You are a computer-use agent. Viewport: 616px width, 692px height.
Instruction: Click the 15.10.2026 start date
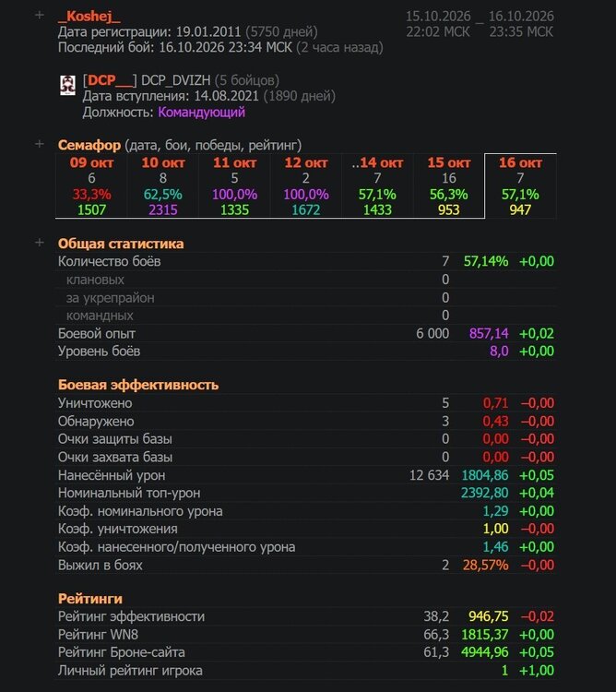point(438,17)
